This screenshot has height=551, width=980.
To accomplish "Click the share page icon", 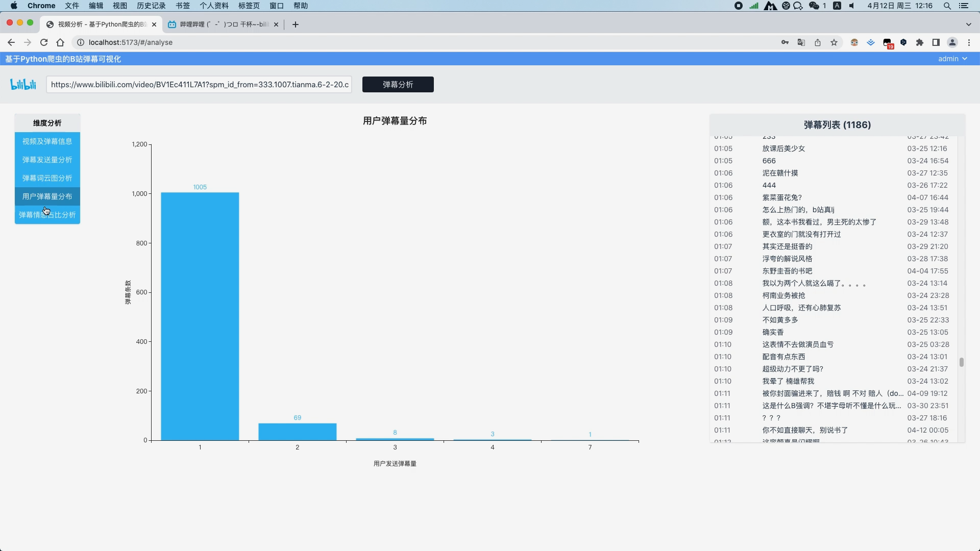I will point(818,42).
